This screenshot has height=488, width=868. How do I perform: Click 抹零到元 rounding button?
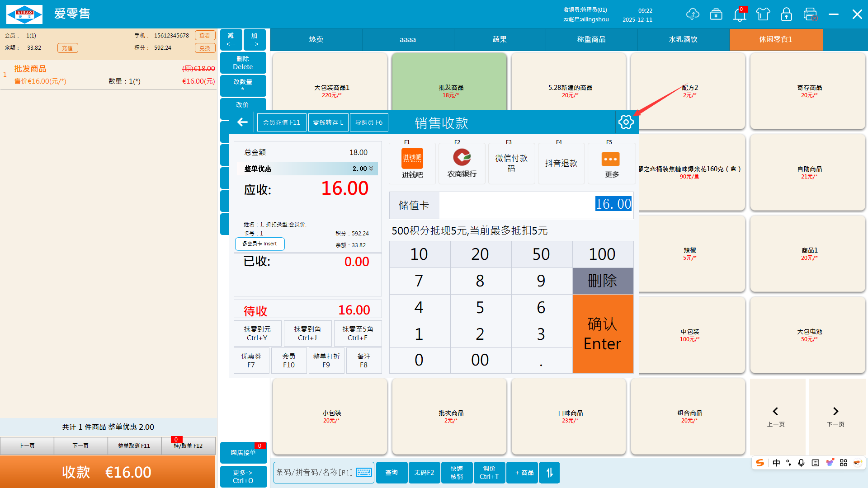pos(257,333)
